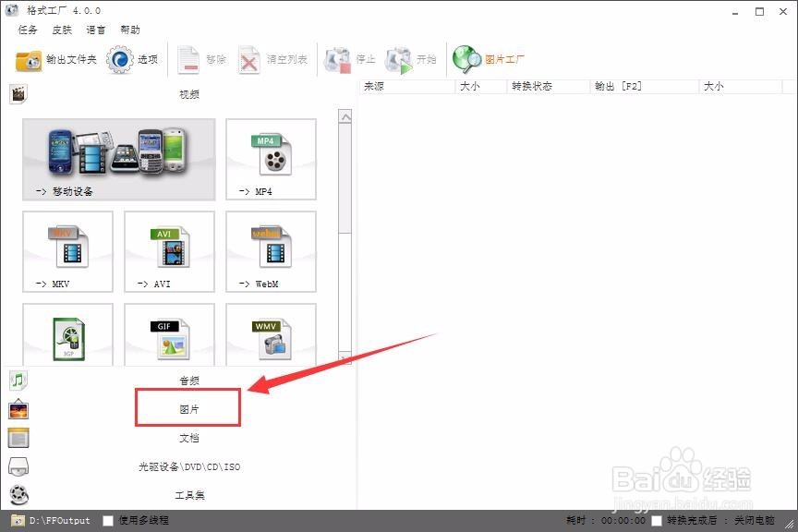798x532 pixels.
Task: Expand the 音频 audio category
Action: tap(188, 379)
